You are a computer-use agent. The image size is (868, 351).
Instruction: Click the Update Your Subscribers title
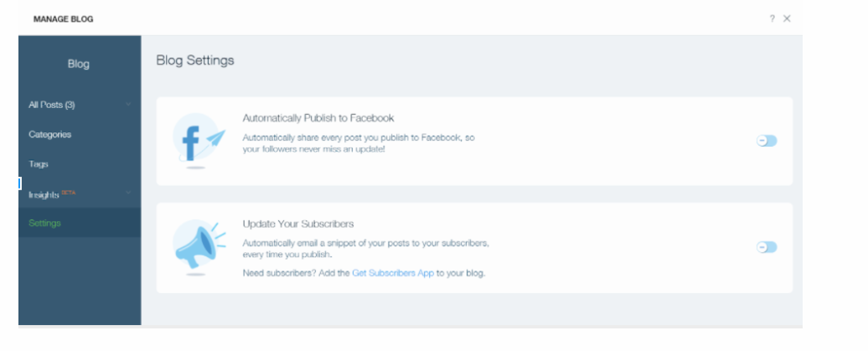[x=298, y=224]
